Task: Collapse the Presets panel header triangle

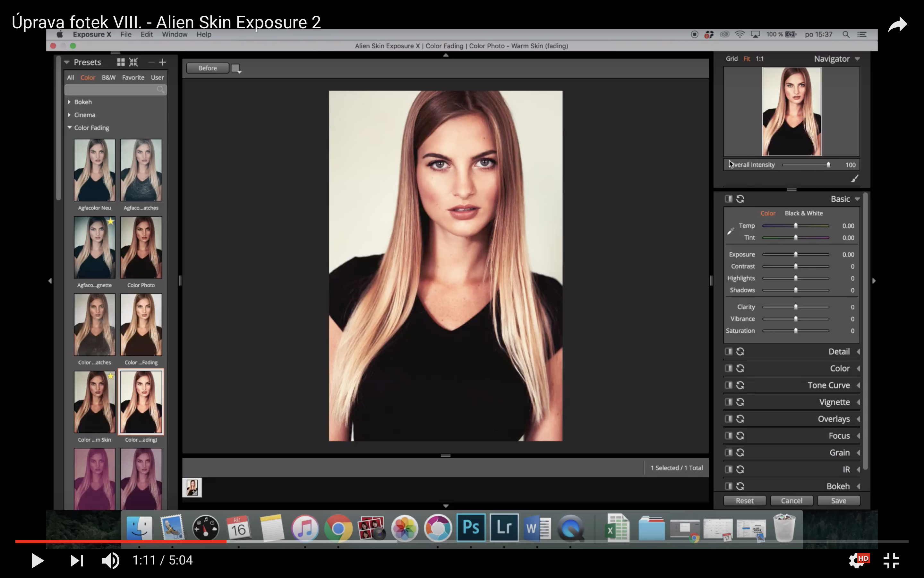Action: click(67, 62)
